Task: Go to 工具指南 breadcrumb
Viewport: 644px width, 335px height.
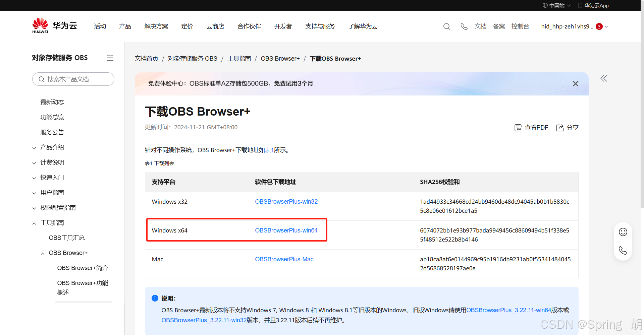Action: point(239,59)
